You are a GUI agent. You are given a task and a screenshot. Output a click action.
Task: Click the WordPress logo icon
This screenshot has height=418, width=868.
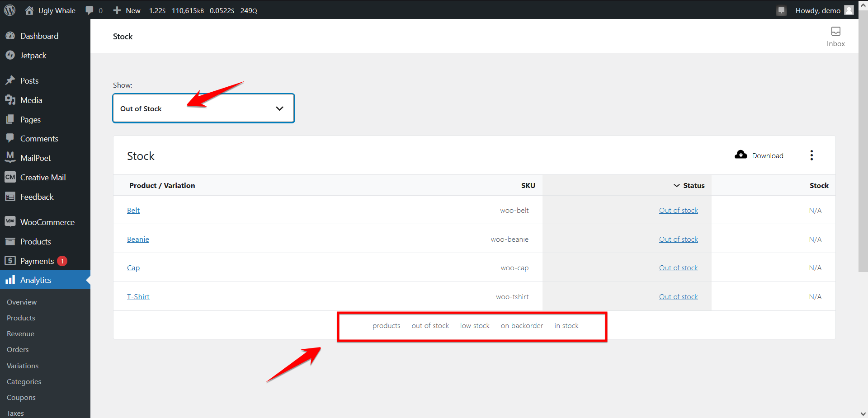9,10
